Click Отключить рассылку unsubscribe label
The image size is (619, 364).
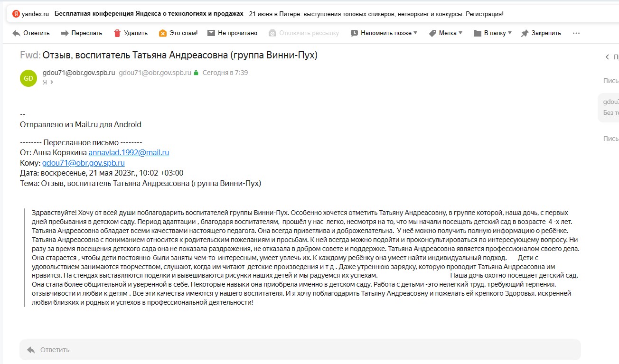309,33
